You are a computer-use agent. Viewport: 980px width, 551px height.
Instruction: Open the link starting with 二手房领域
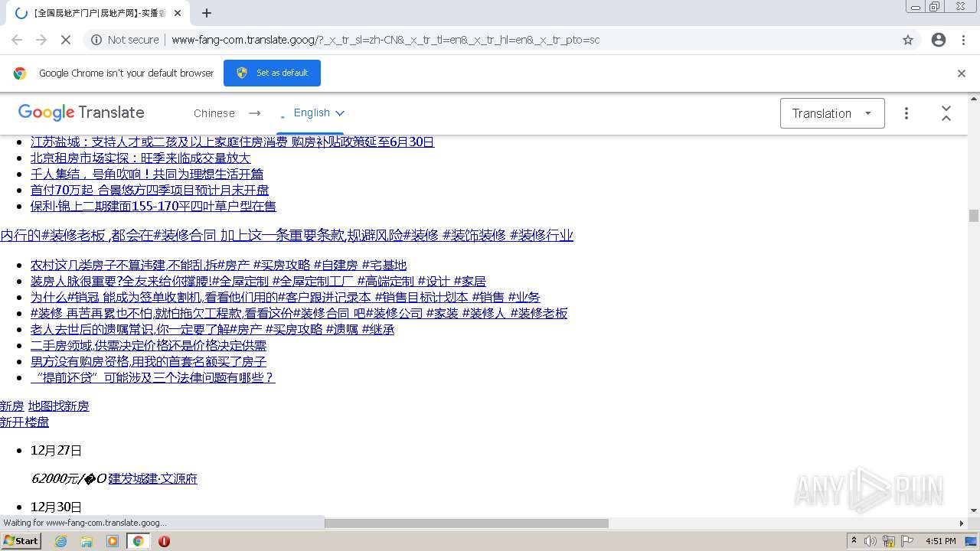pos(149,345)
